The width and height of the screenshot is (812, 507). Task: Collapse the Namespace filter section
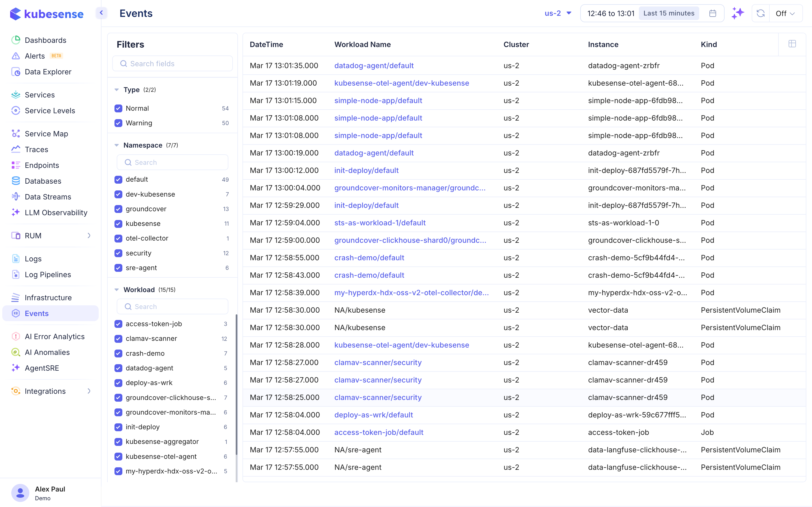tap(116, 145)
